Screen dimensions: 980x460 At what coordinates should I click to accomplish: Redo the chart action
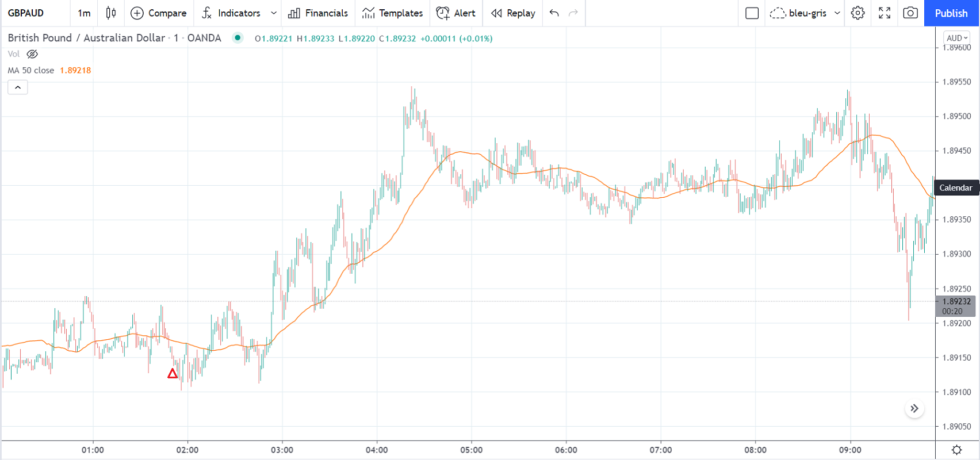tap(573, 13)
